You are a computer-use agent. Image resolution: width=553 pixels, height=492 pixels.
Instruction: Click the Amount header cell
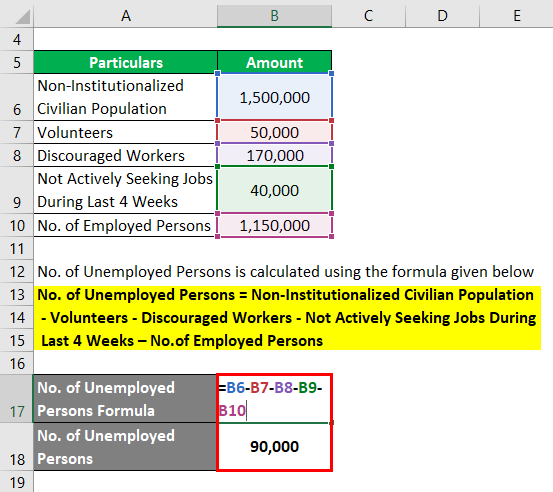pos(274,62)
